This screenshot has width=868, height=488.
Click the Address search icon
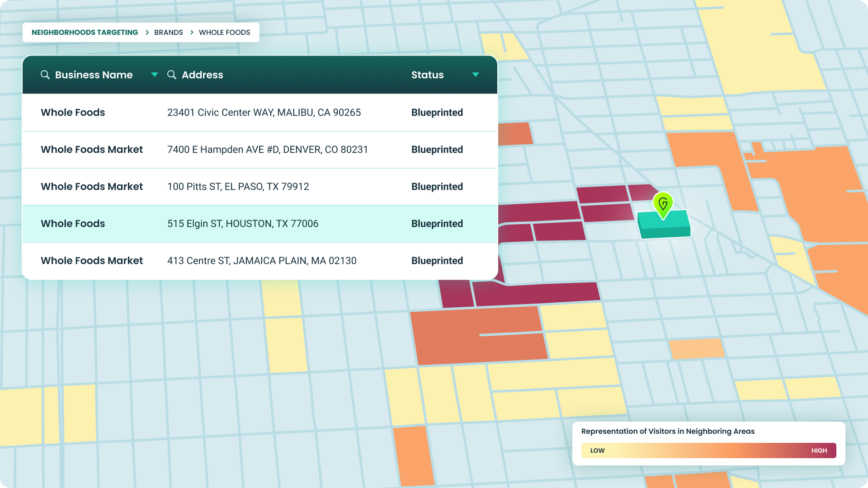click(x=172, y=75)
